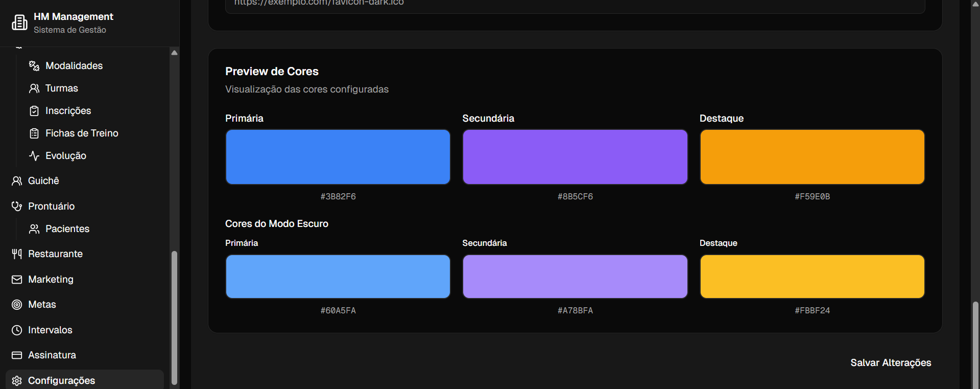Click the Evolução activity pulse icon
The height and width of the screenshot is (389, 980).
[34, 156]
